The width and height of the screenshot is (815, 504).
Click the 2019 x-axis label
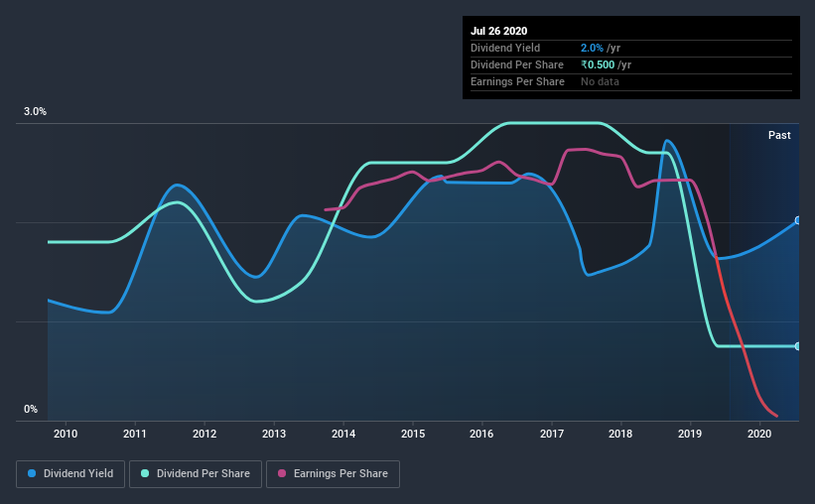coord(690,434)
